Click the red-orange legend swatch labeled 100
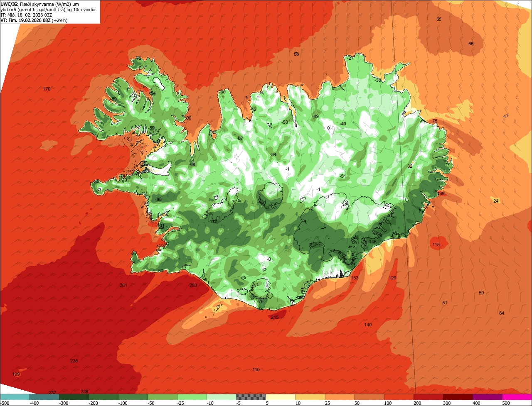Screen dimensions: 532x406 [399, 397]
